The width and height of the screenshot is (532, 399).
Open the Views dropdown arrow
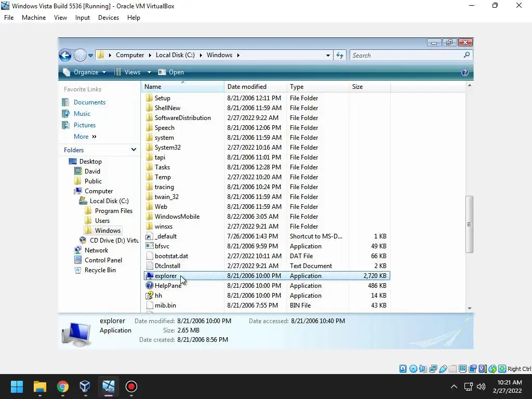(149, 72)
